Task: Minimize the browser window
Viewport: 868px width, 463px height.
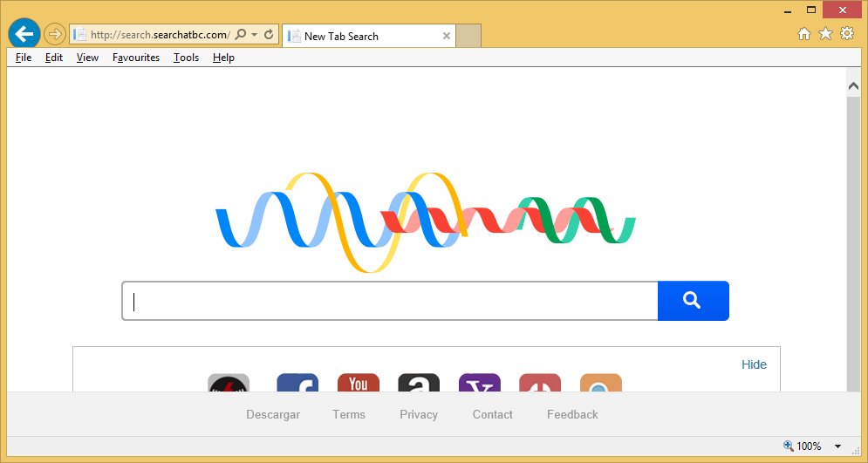Action: tap(788, 10)
